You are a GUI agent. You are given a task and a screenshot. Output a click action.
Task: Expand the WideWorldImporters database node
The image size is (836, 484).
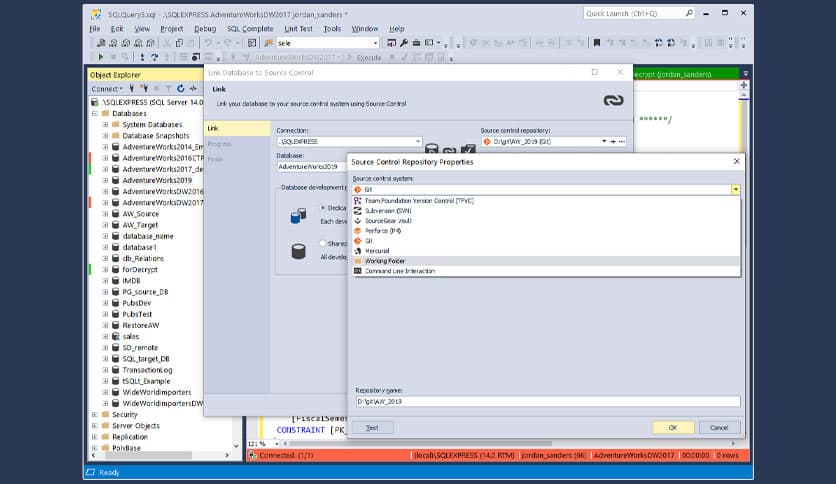pyautogui.click(x=105, y=392)
